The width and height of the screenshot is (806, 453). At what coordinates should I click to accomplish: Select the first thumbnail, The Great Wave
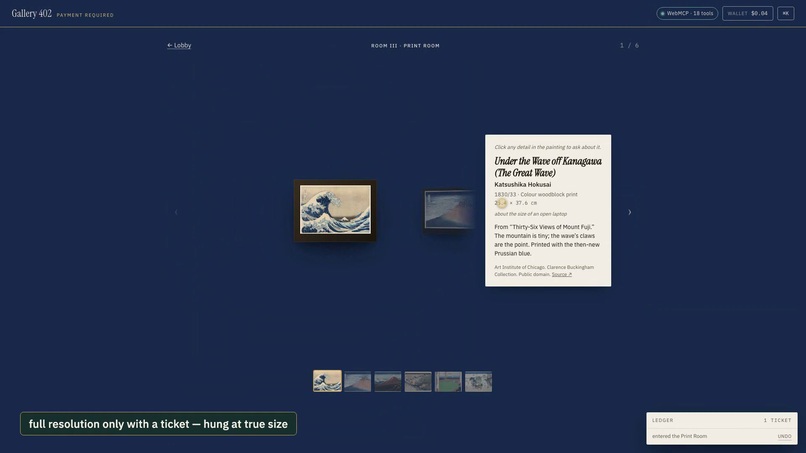pos(327,382)
